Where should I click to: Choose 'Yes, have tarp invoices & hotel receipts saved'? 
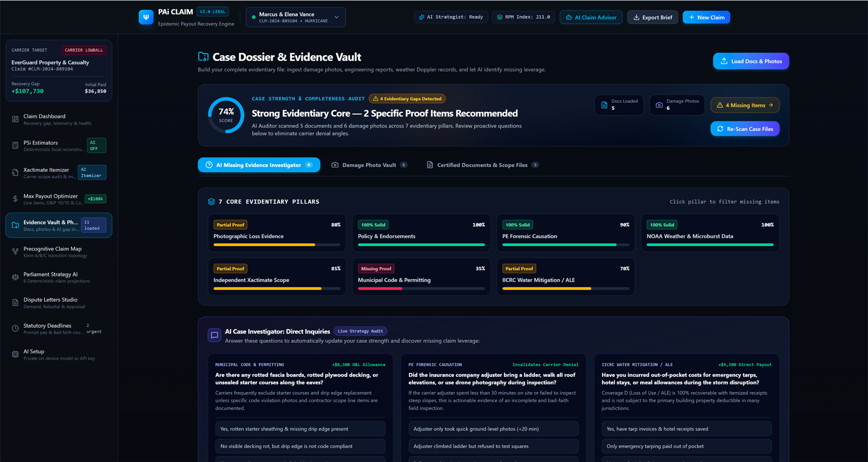point(686,429)
